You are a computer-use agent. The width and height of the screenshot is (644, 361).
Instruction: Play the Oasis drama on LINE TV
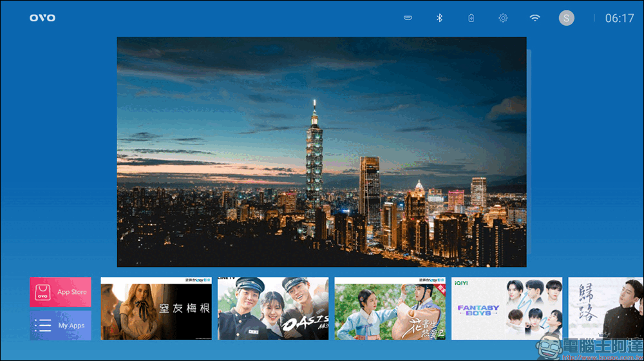273,309
